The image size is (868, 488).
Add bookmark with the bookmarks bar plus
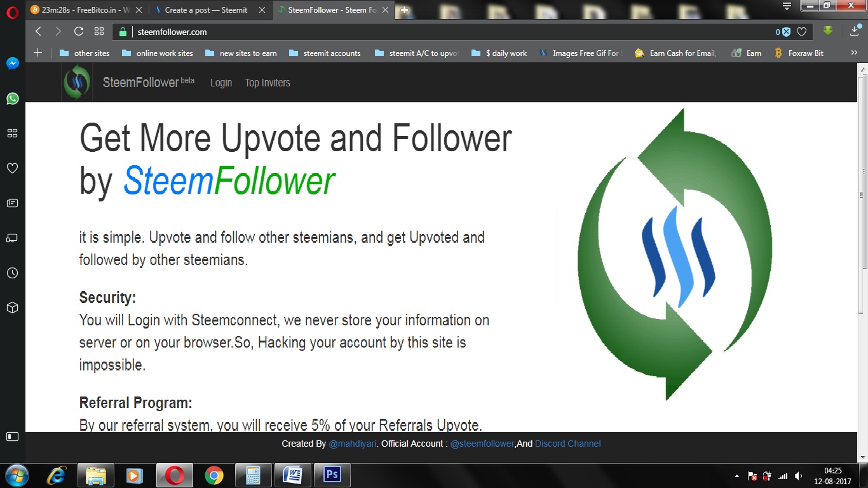pos(37,53)
